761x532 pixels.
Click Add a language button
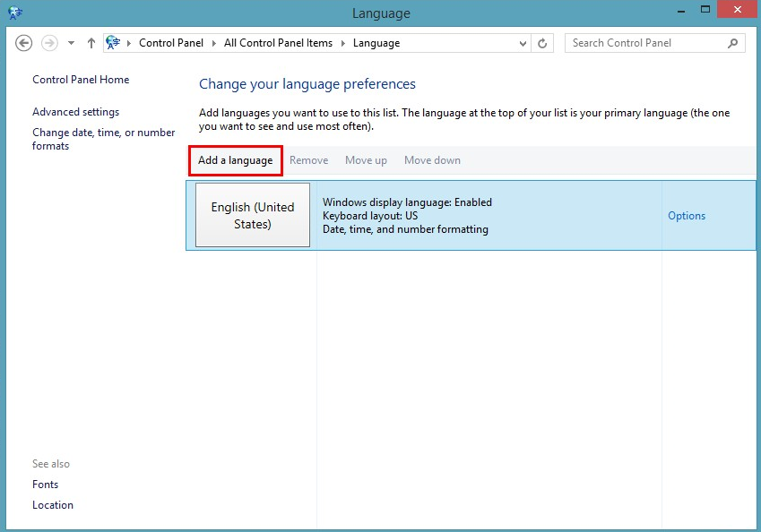click(236, 160)
